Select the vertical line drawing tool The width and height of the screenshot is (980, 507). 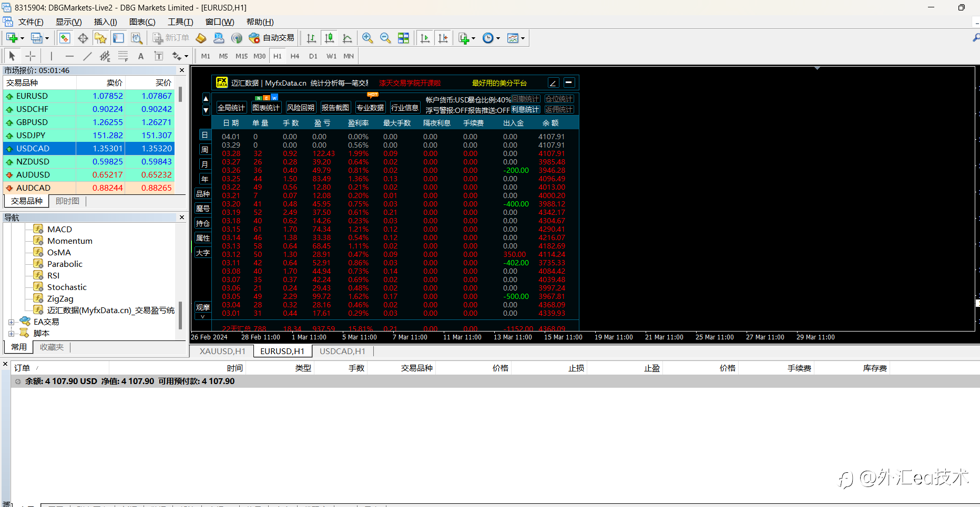coord(51,56)
